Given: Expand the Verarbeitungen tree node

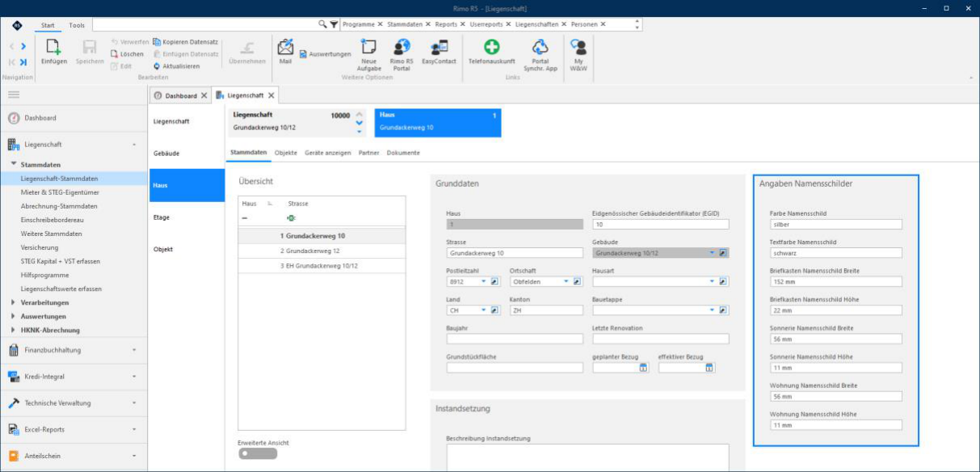Looking at the screenshot, I should (13, 302).
